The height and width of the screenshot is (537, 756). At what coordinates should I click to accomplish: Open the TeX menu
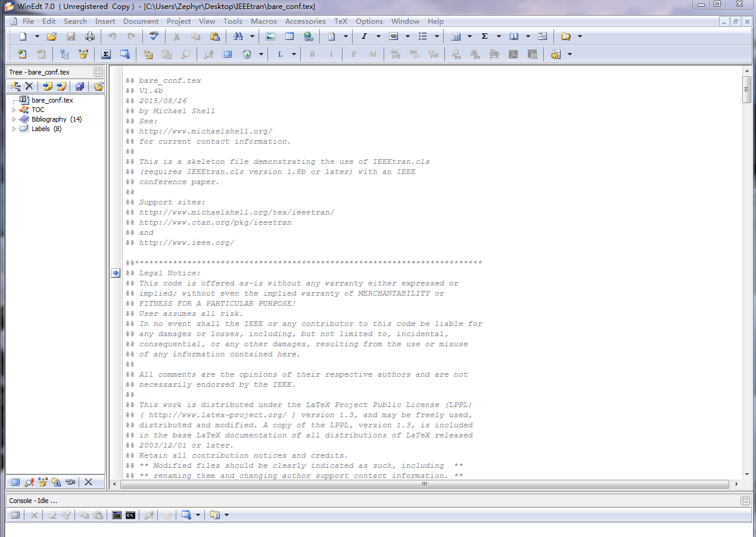(341, 21)
